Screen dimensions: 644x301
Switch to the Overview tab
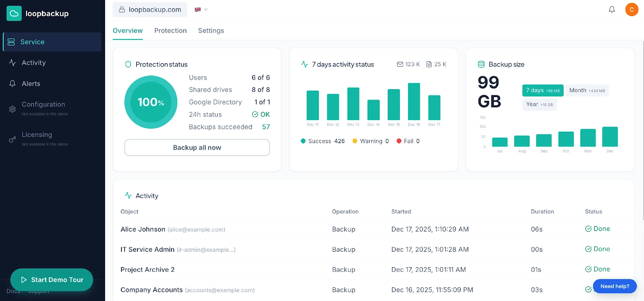click(x=128, y=30)
